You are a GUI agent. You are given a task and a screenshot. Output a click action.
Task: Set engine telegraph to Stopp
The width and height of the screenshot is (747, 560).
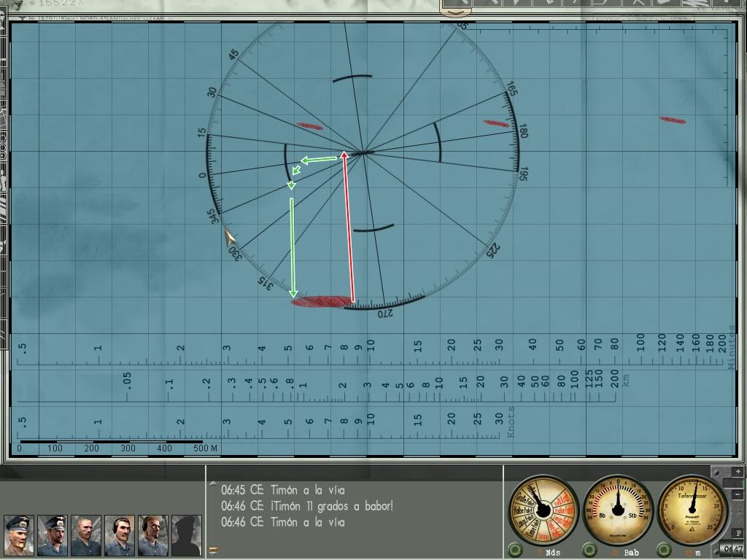click(543, 537)
